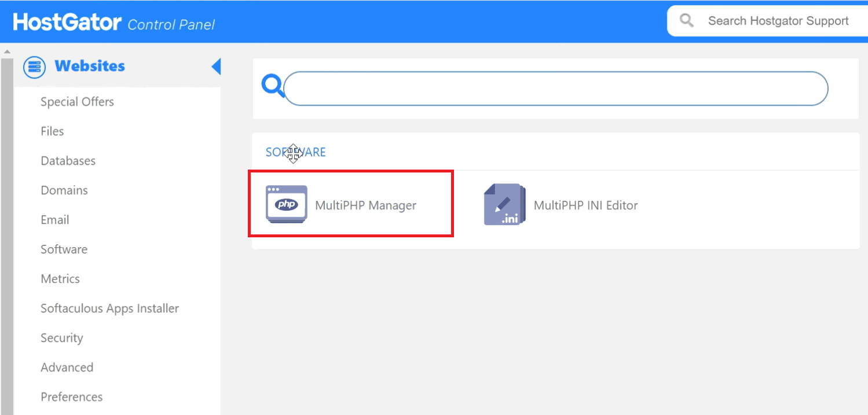
Task: Open Preferences in the sidebar
Action: click(71, 397)
